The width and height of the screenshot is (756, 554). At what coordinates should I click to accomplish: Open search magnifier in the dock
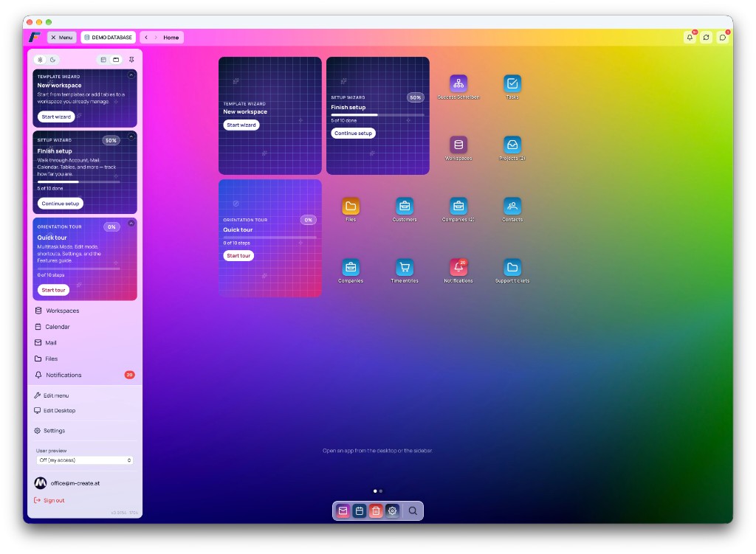413,510
